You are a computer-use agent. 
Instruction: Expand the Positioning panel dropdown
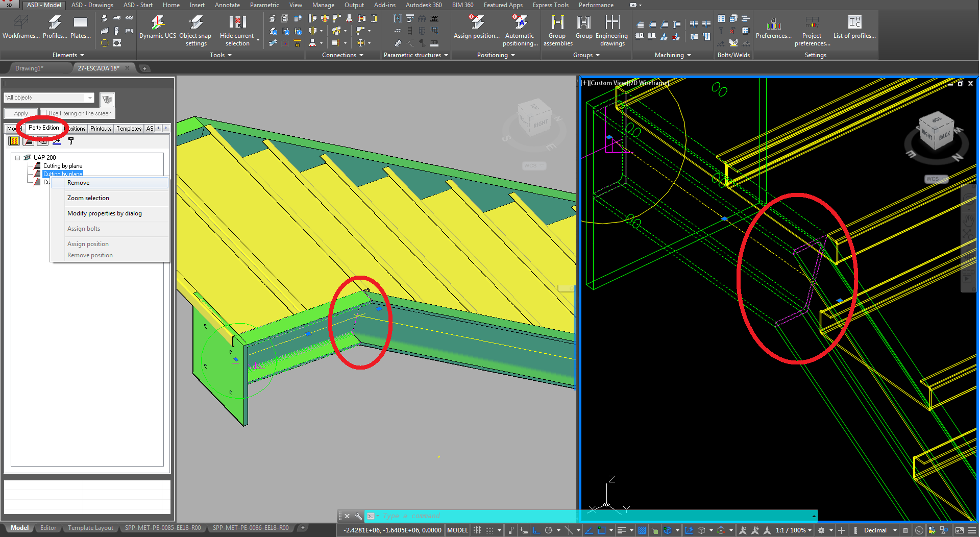pos(512,55)
